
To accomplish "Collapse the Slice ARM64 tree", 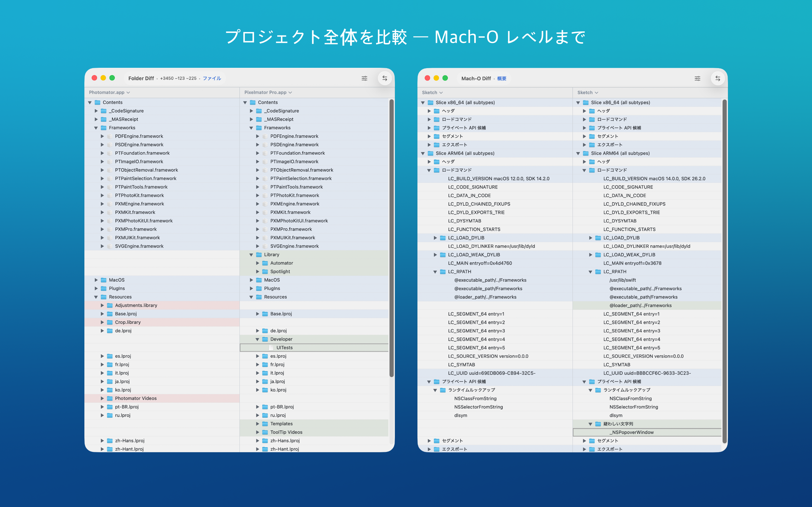I will [422, 153].
